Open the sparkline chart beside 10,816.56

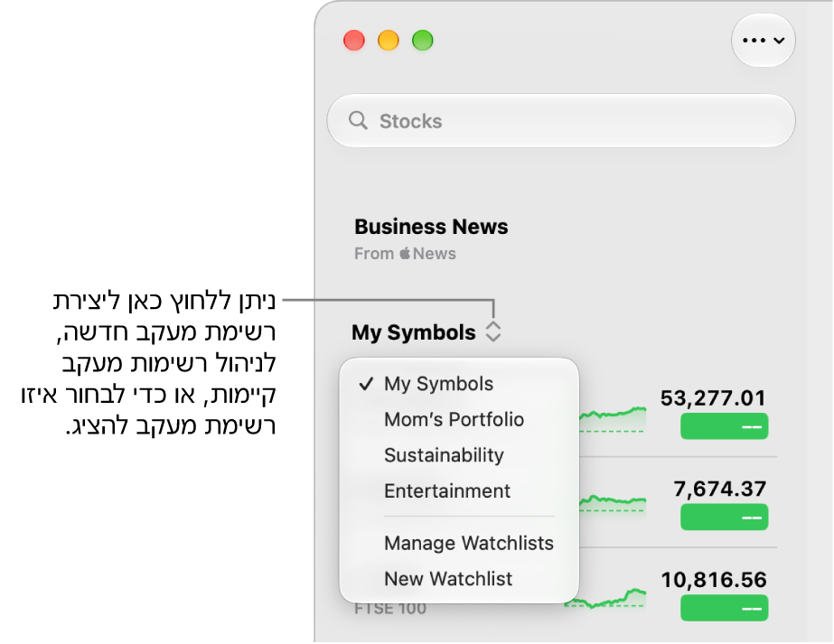tap(606, 598)
